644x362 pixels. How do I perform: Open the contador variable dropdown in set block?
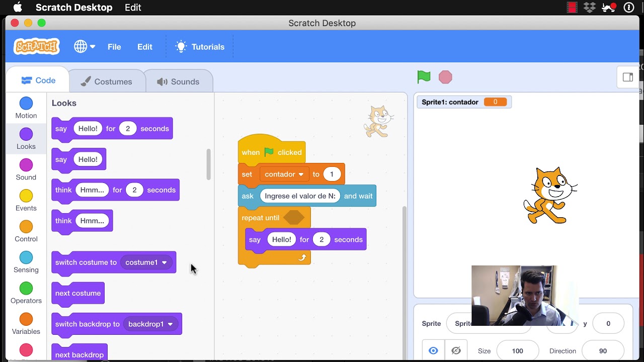tap(284, 174)
